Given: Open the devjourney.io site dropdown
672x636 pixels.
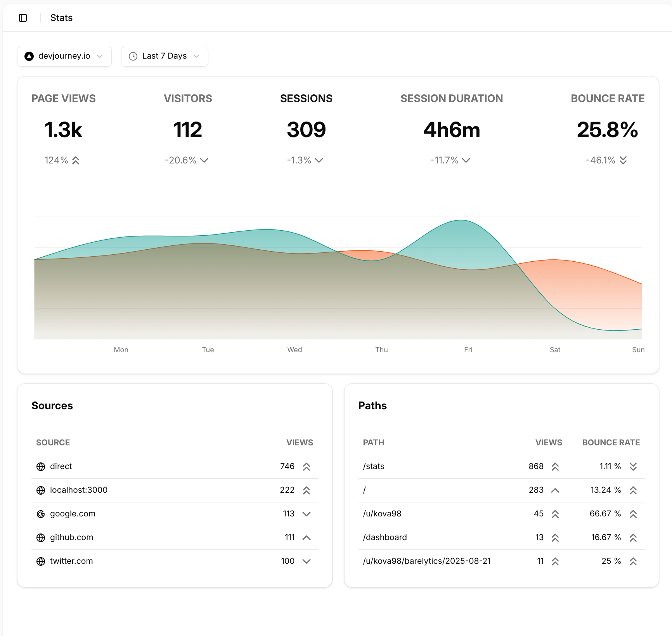Looking at the screenshot, I should 64,56.
